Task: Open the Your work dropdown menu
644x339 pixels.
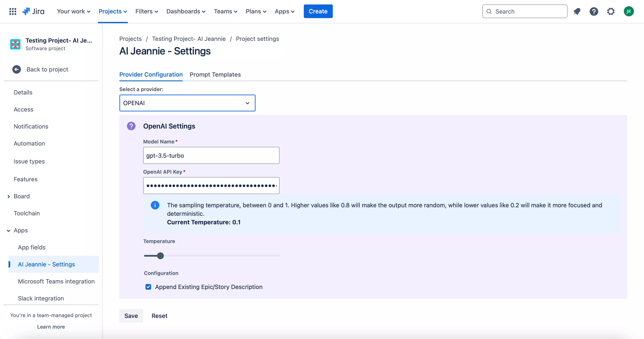Action: tap(73, 11)
